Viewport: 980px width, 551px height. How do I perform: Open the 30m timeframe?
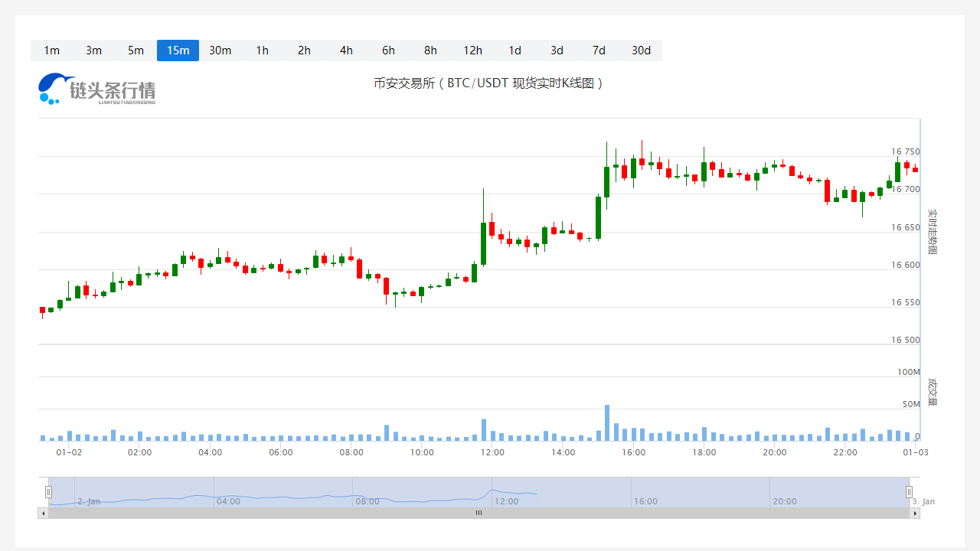tap(220, 51)
